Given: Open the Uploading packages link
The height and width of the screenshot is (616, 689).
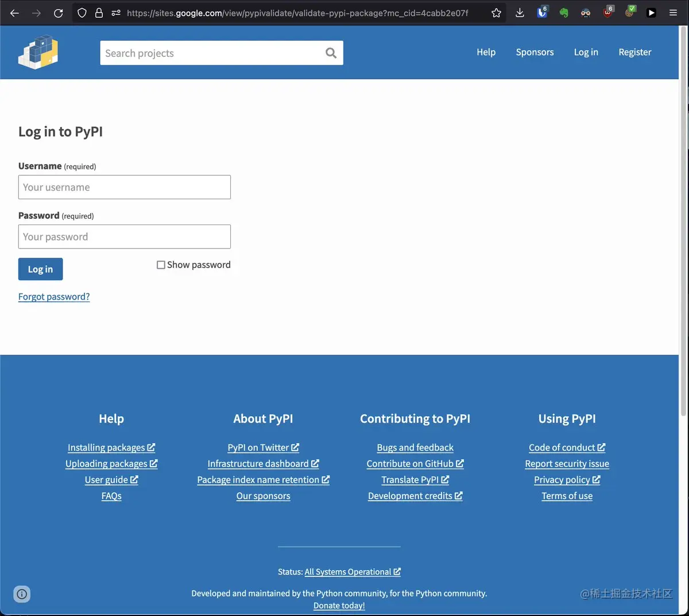Looking at the screenshot, I should (111, 464).
